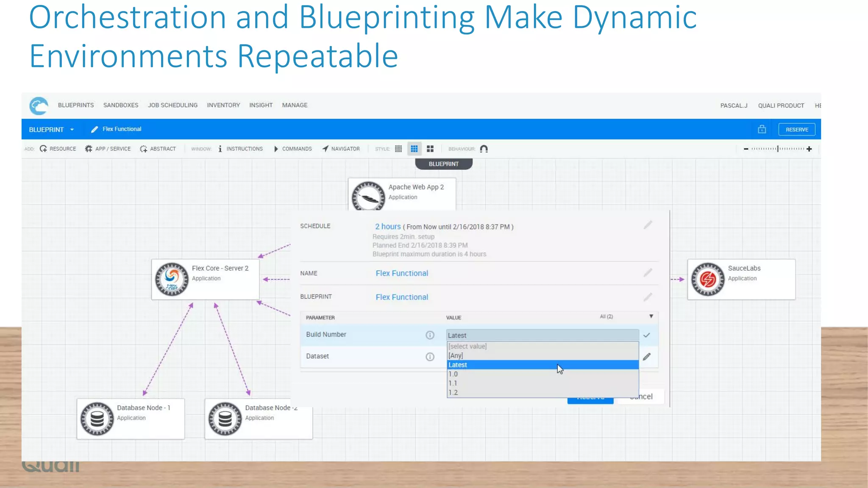
Task: Open the All (2) parameter filter dropdown
Action: [x=651, y=316]
